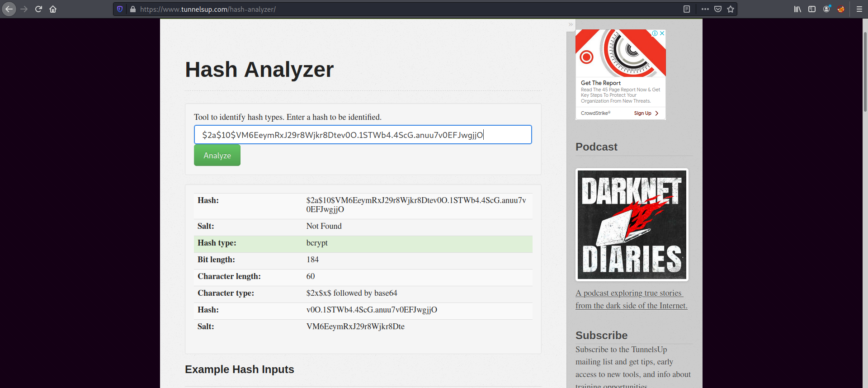
Task: Save page to Pocket
Action: [718, 9]
